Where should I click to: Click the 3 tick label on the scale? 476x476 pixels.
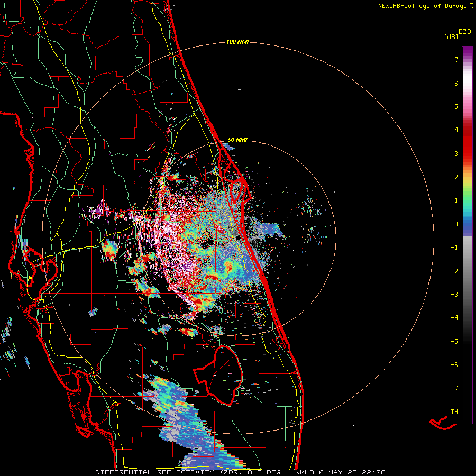[456, 153]
